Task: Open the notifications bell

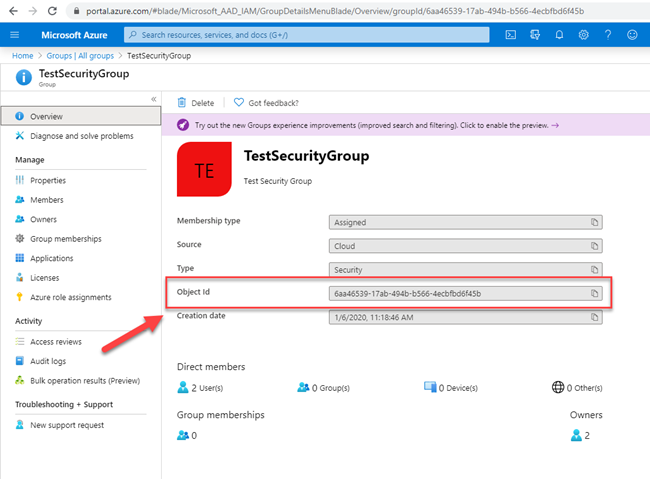Action: pos(559,35)
